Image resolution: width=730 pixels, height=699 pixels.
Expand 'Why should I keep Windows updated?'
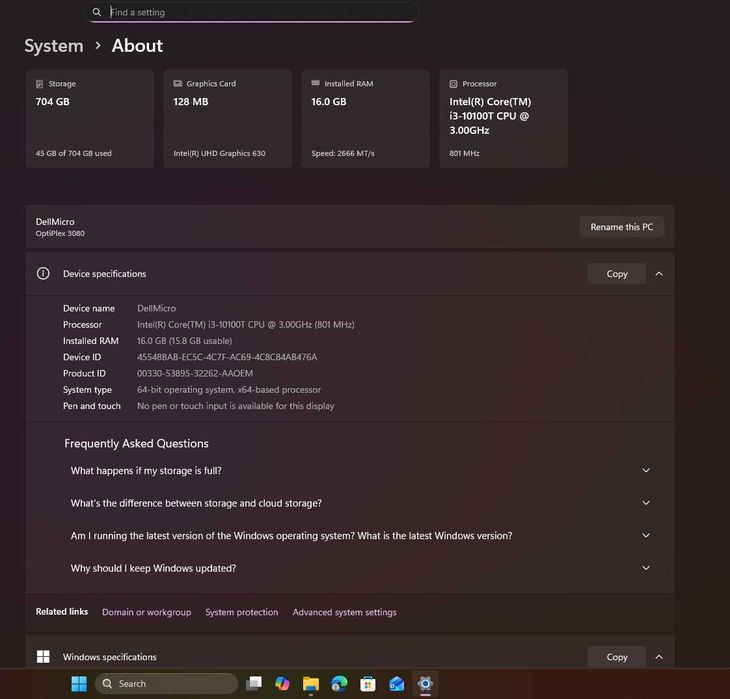[359, 568]
